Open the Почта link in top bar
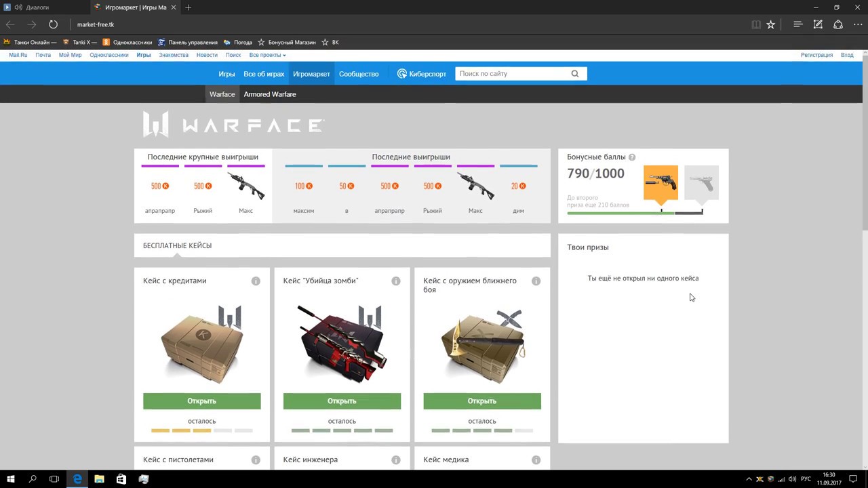868x488 pixels. (43, 55)
